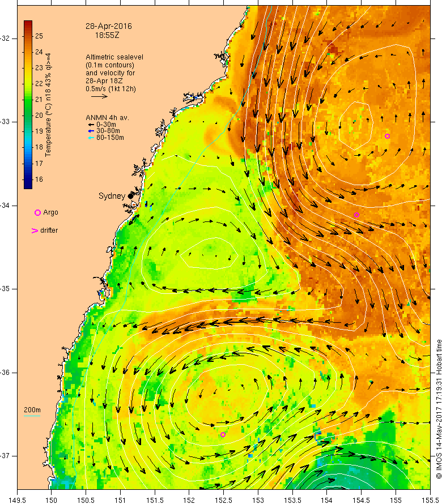Click the -35 latitude label

[5, 289]
